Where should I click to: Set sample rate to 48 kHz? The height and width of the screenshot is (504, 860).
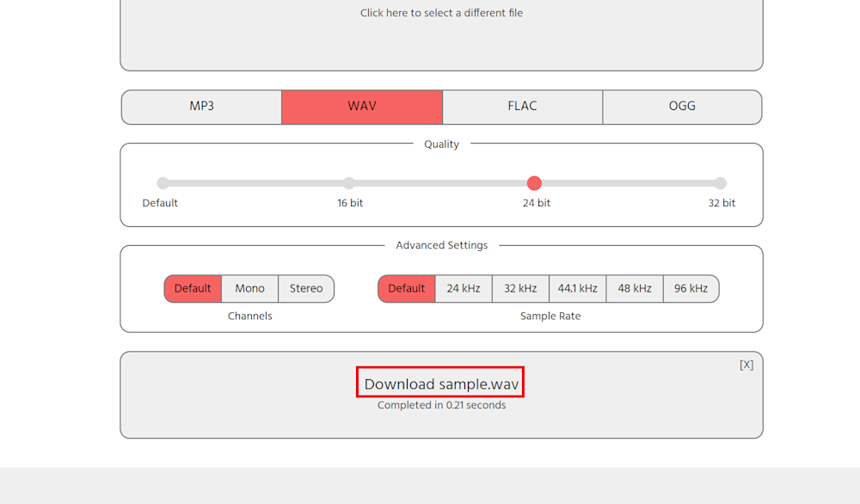(x=635, y=288)
